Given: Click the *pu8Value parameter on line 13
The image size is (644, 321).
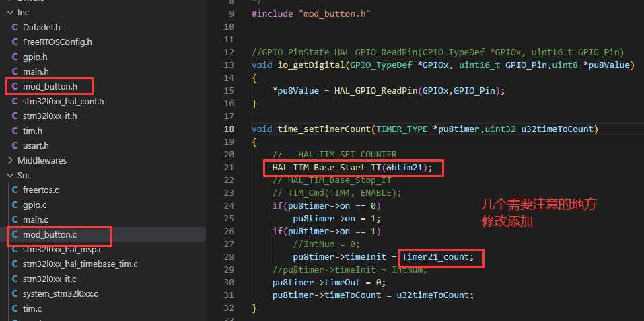Looking at the screenshot, I should click(x=606, y=65).
